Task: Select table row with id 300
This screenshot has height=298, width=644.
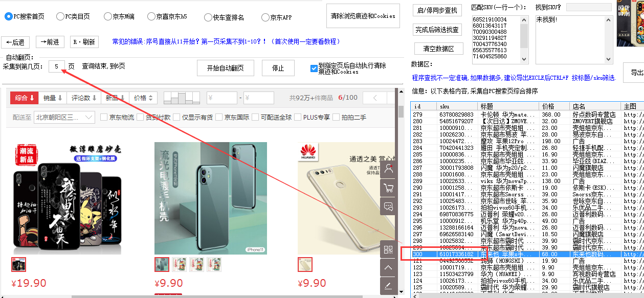Action: pos(527,254)
